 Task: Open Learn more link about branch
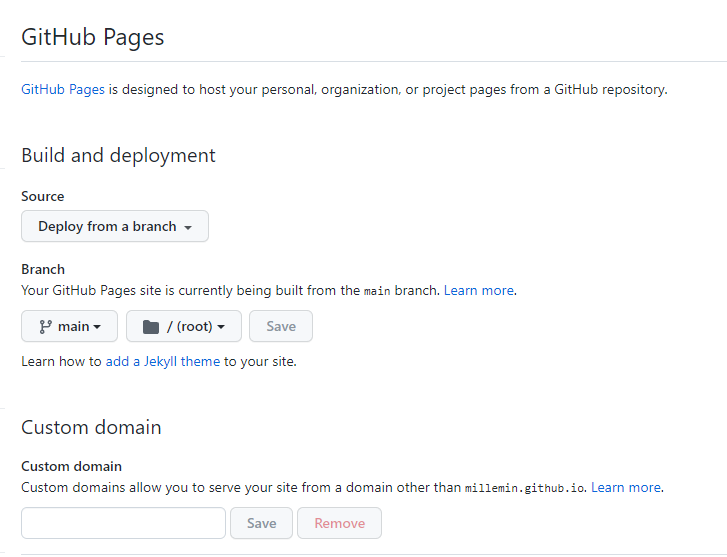[x=479, y=290]
